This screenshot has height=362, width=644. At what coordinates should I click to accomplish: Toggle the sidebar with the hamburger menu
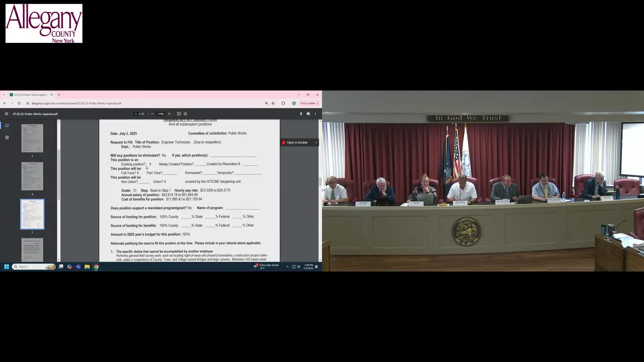7,114
